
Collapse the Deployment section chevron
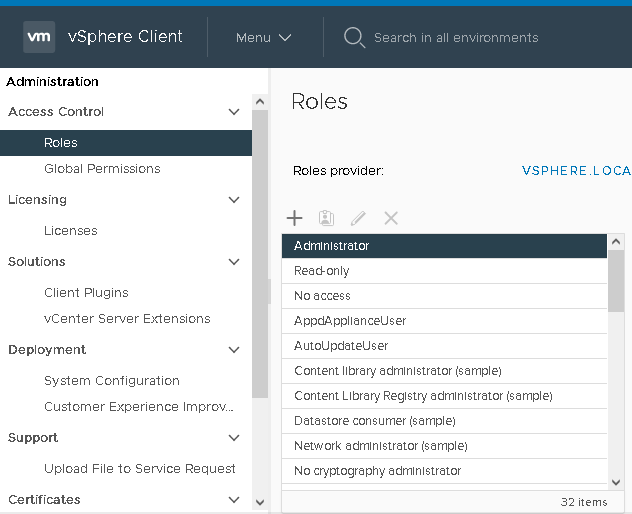click(x=234, y=350)
